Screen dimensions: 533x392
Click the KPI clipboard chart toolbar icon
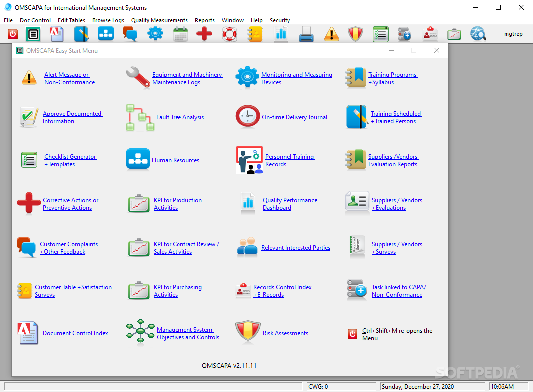coord(454,35)
